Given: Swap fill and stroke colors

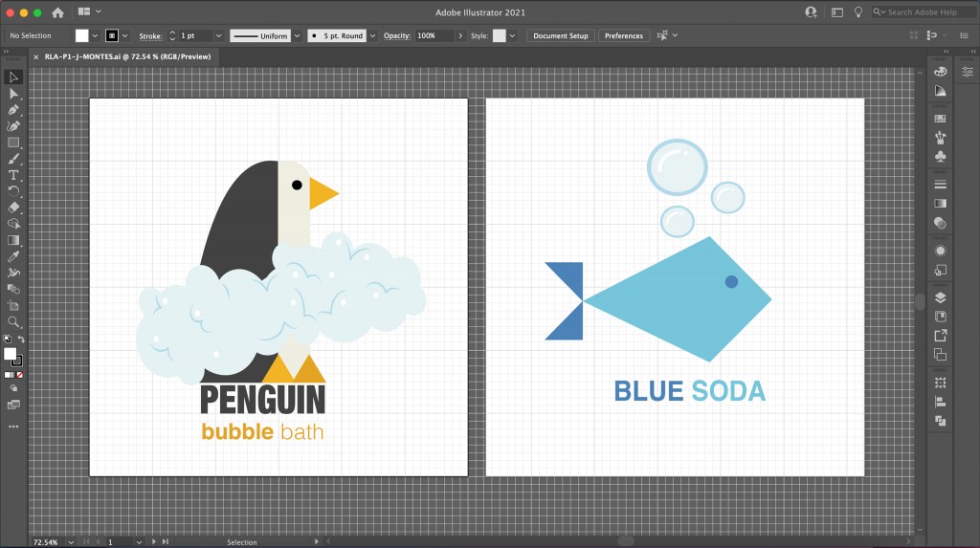Looking at the screenshot, I should tap(21, 340).
